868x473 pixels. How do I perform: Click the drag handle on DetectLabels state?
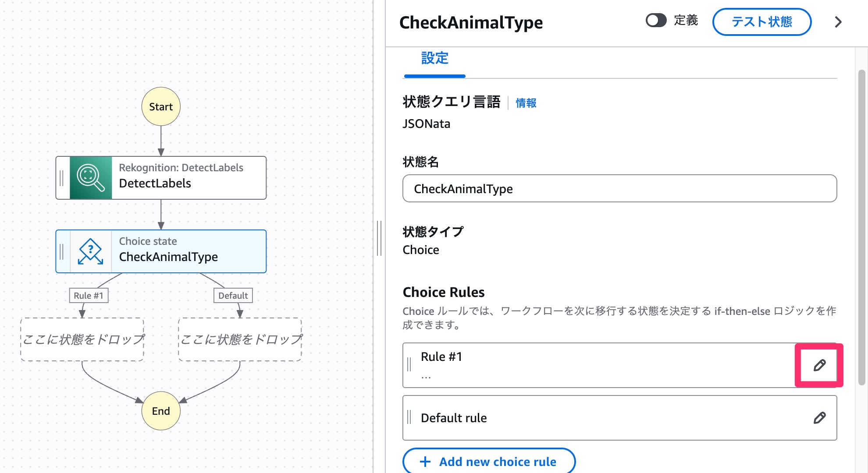[x=62, y=178]
